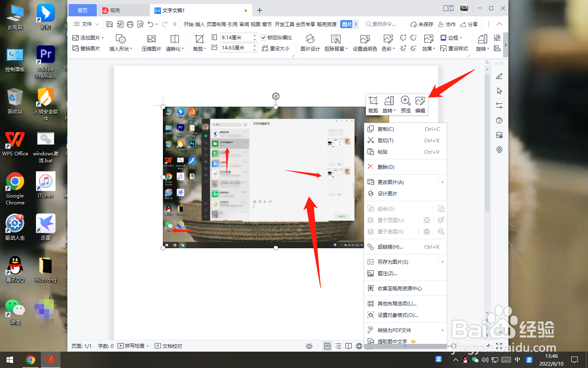Click the help question mark in the right sidebar
Image resolution: width=588 pixels, height=368 pixels.
[499, 120]
